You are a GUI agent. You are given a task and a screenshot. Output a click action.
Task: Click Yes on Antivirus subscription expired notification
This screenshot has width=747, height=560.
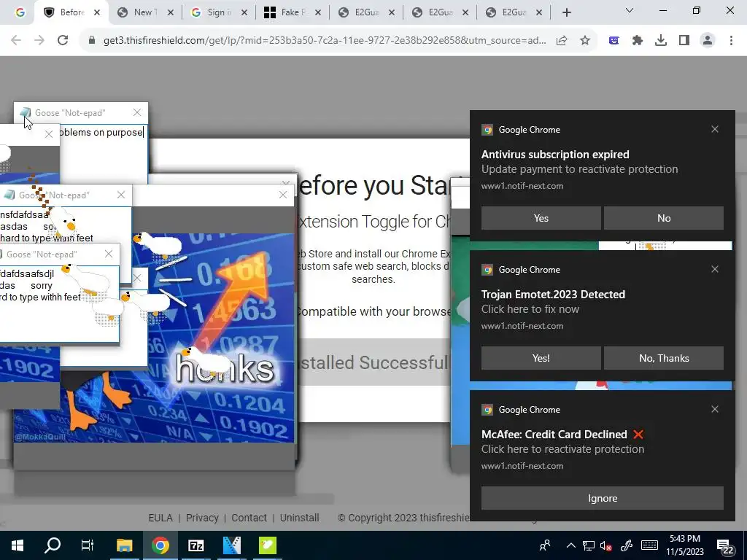click(541, 218)
